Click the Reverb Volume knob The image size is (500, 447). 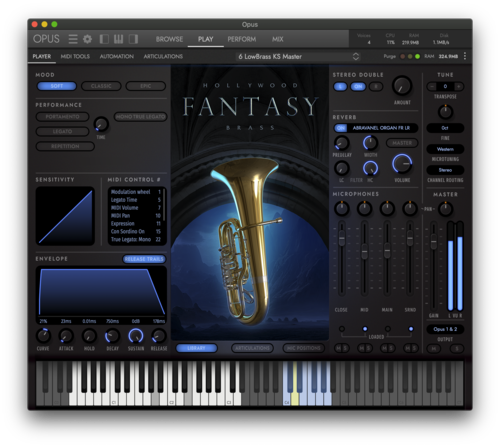tap(402, 164)
